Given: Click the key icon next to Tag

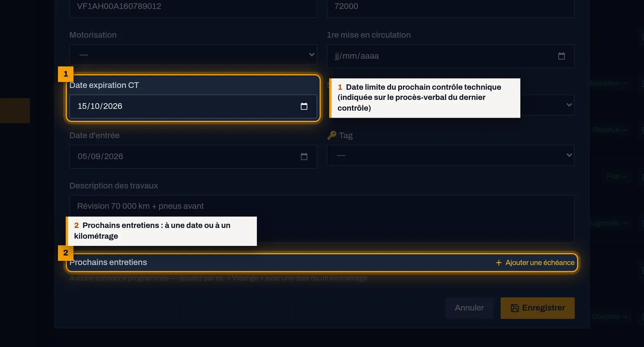Looking at the screenshot, I should (x=332, y=135).
